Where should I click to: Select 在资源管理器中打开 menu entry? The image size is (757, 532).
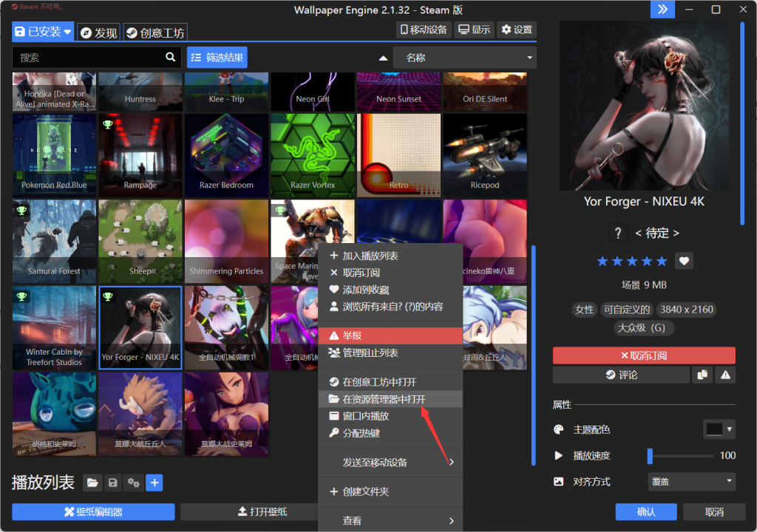(x=390, y=399)
